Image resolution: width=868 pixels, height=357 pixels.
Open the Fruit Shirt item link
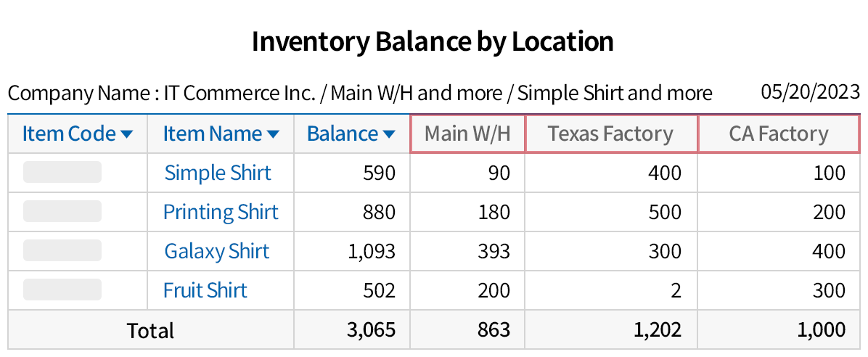pos(205,290)
